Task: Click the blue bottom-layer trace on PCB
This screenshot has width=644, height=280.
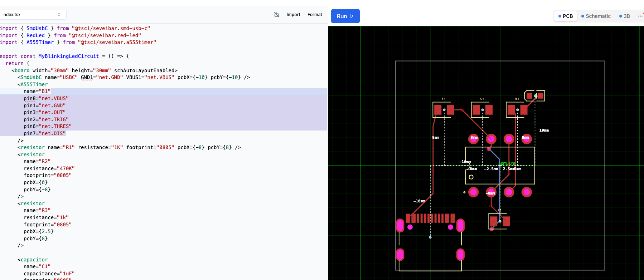Action: click(x=495, y=154)
